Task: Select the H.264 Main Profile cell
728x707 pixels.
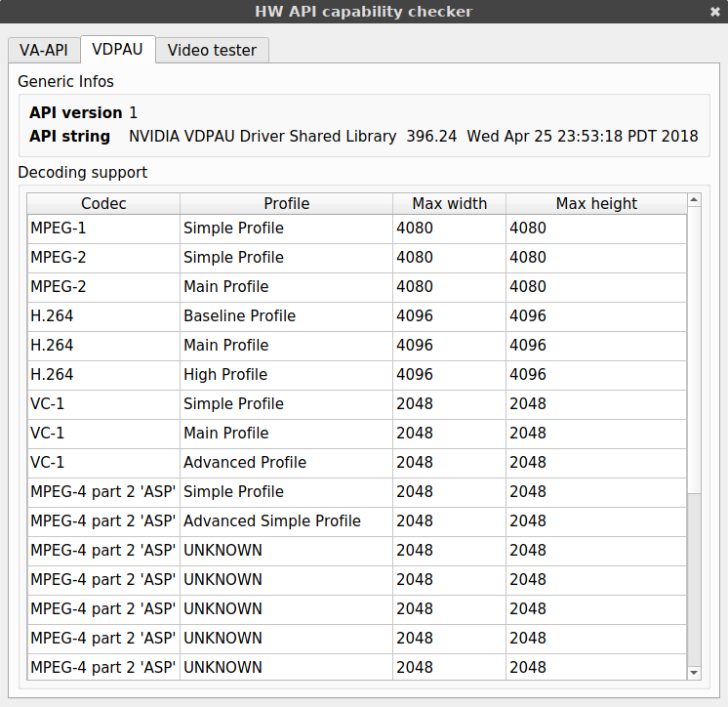Action: pos(287,345)
